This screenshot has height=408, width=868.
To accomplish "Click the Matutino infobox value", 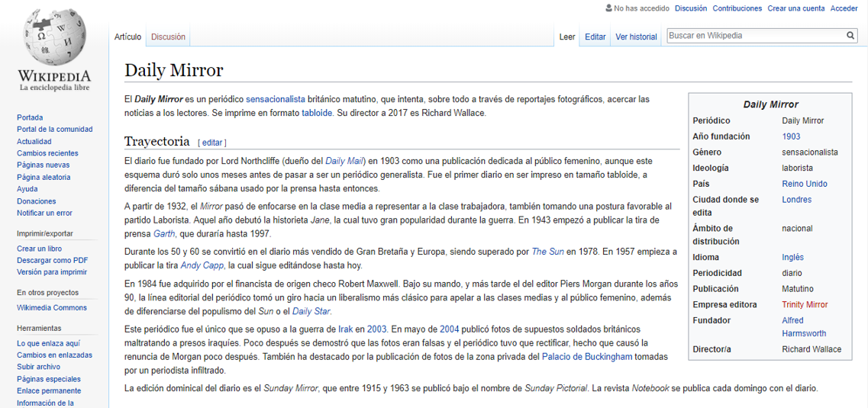I will click(x=798, y=288).
